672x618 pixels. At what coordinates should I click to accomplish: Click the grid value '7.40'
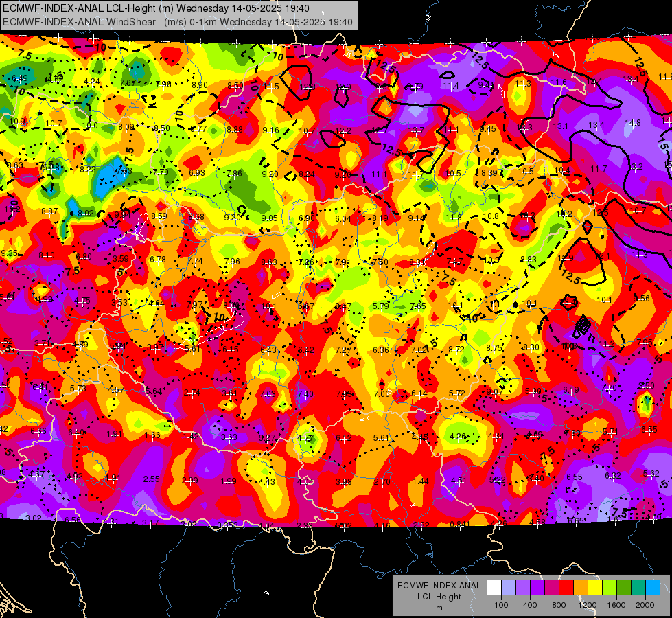[305, 393]
